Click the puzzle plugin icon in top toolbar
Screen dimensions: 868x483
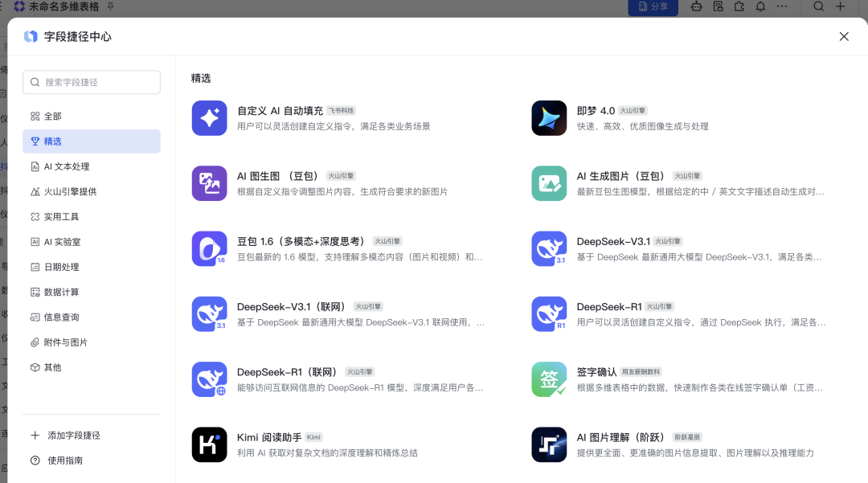(739, 6)
